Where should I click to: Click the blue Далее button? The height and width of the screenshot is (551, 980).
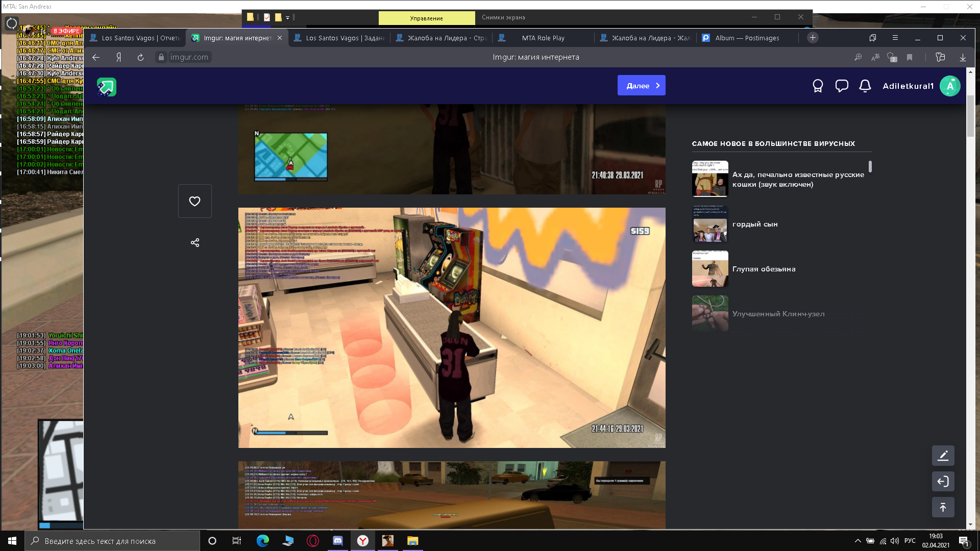[x=641, y=86]
